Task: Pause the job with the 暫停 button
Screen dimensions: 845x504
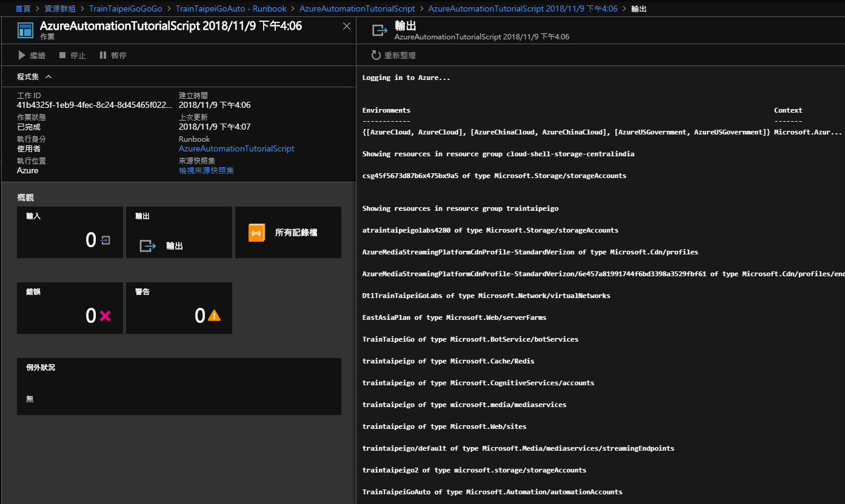Action: (113, 55)
